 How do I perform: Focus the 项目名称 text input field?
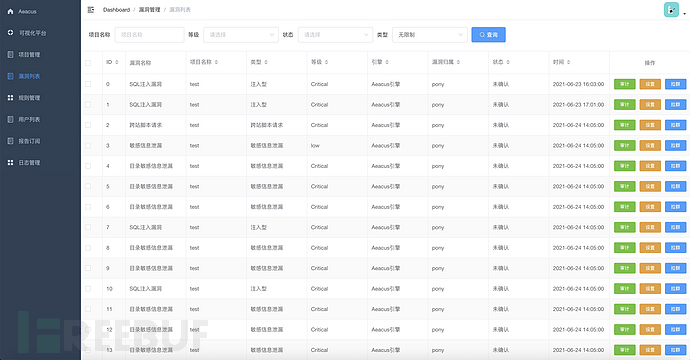(149, 35)
